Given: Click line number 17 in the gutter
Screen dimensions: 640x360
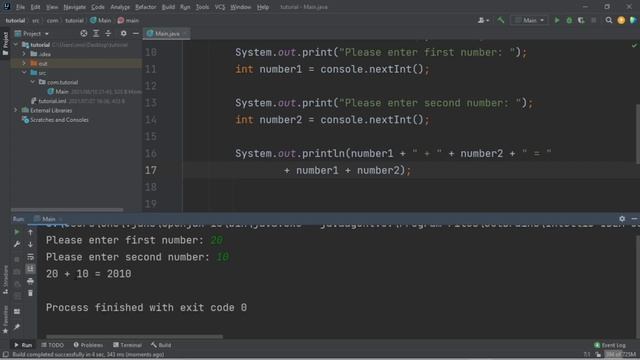Looking at the screenshot, I should pos(151,170).
